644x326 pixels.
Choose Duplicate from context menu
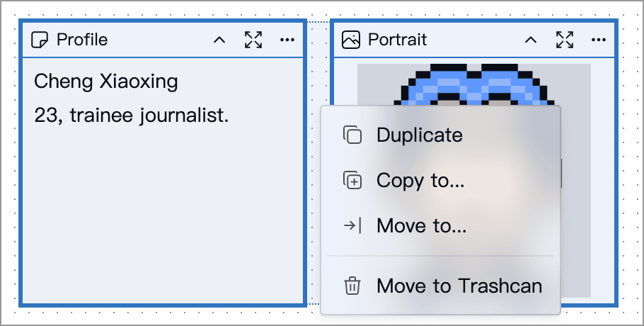[x=440, y=135]
